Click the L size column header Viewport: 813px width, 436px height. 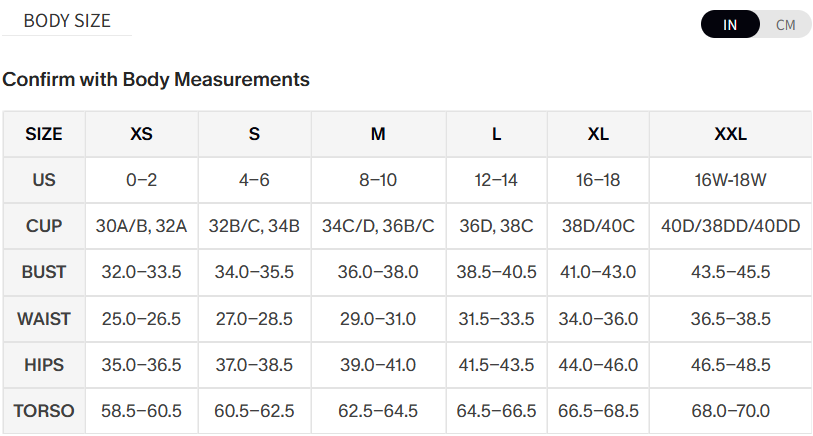(497, 134)
